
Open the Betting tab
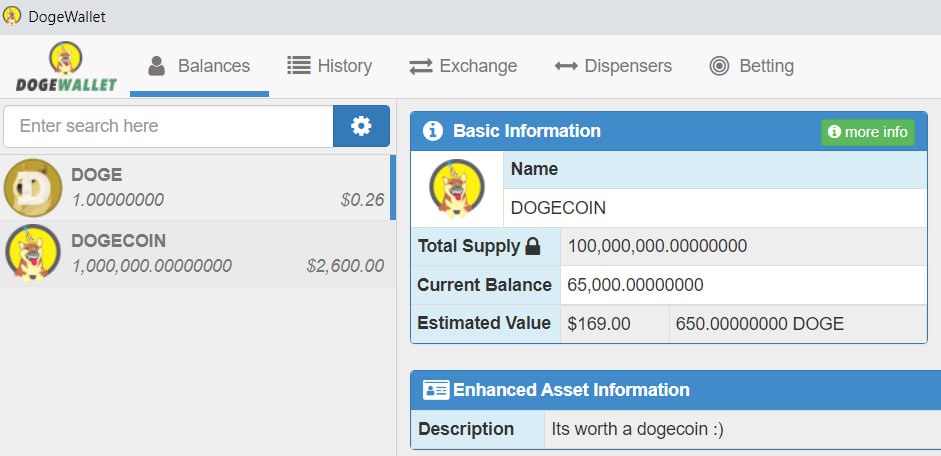click(751, 66)
